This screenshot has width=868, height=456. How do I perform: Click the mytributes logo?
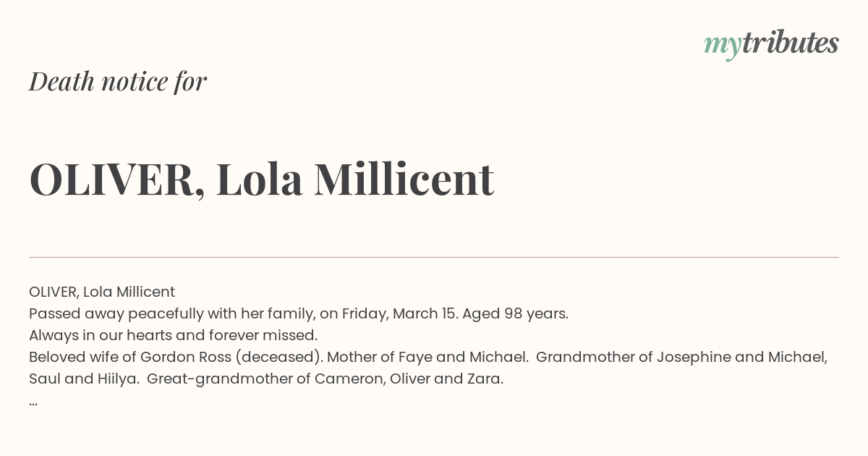[x=771, y=45]
